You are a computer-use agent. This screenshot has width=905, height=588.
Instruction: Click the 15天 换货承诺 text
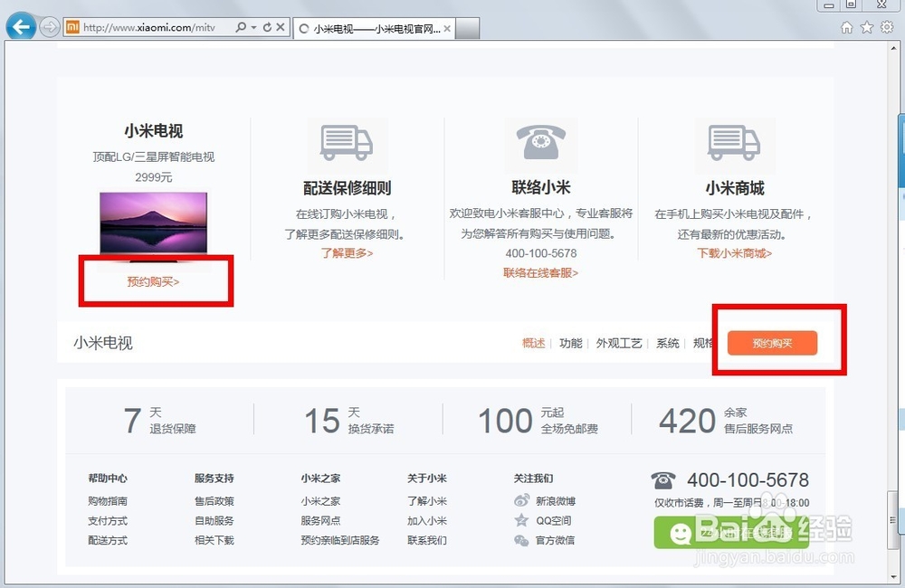pos(349,420)
